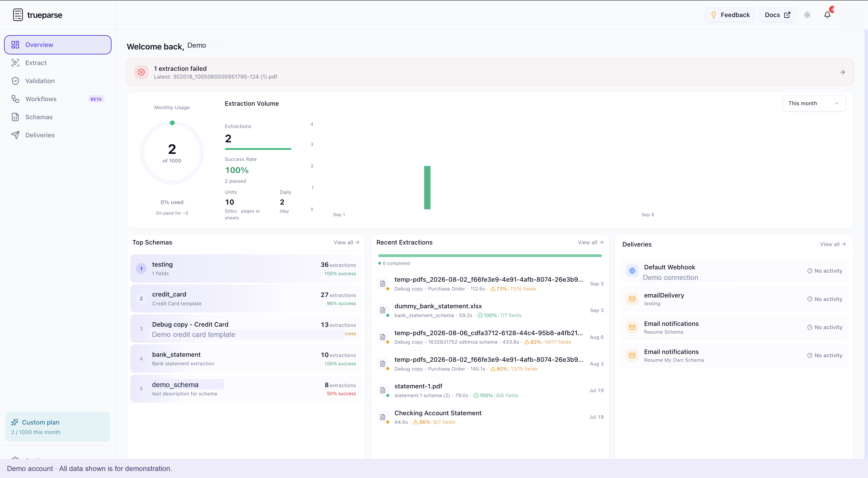Click the Overview grid icon
The image size is (868, 478).
coord(15,45)
